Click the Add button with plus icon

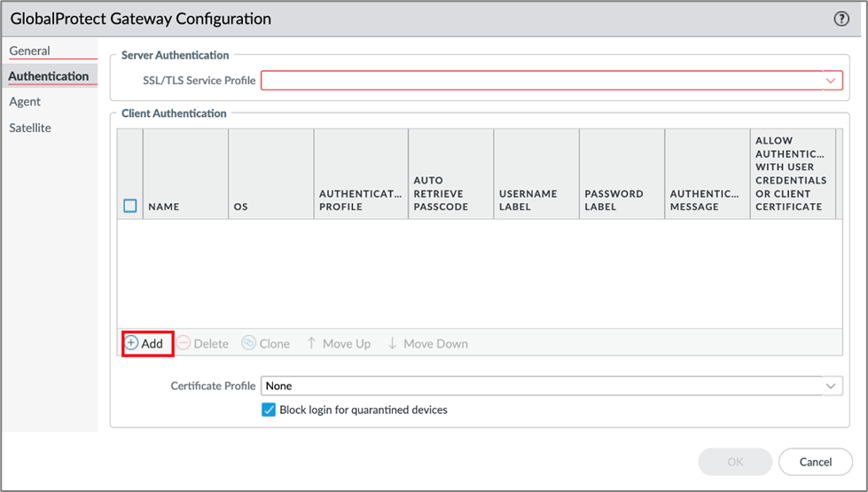pos(145,343)
